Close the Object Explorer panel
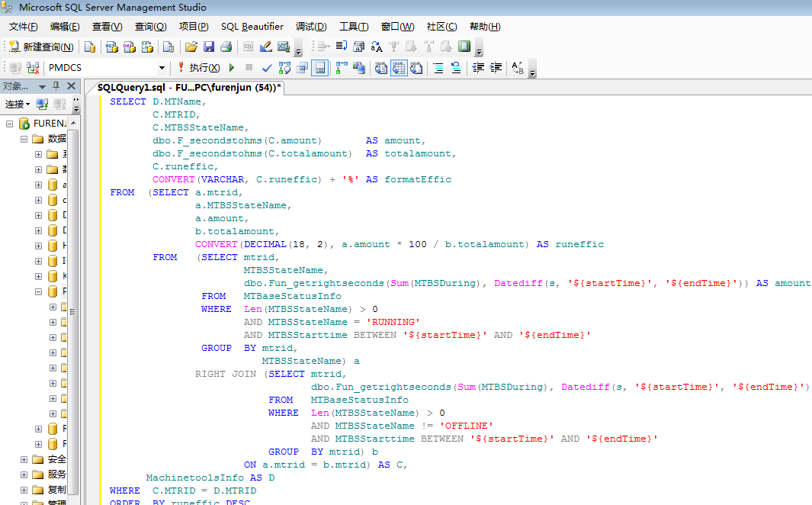The image size is (812, 505). click(x=72, y=86)
